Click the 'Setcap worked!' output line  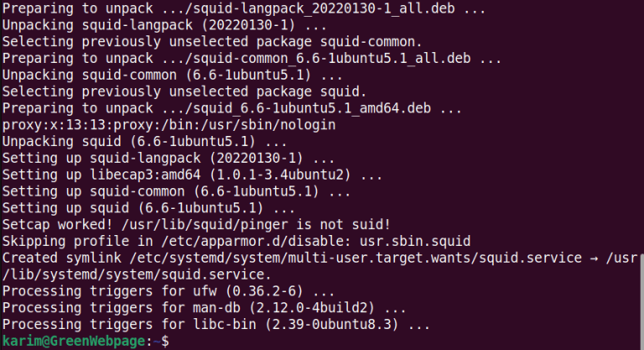pyautogui.click(x=196, y=225)
